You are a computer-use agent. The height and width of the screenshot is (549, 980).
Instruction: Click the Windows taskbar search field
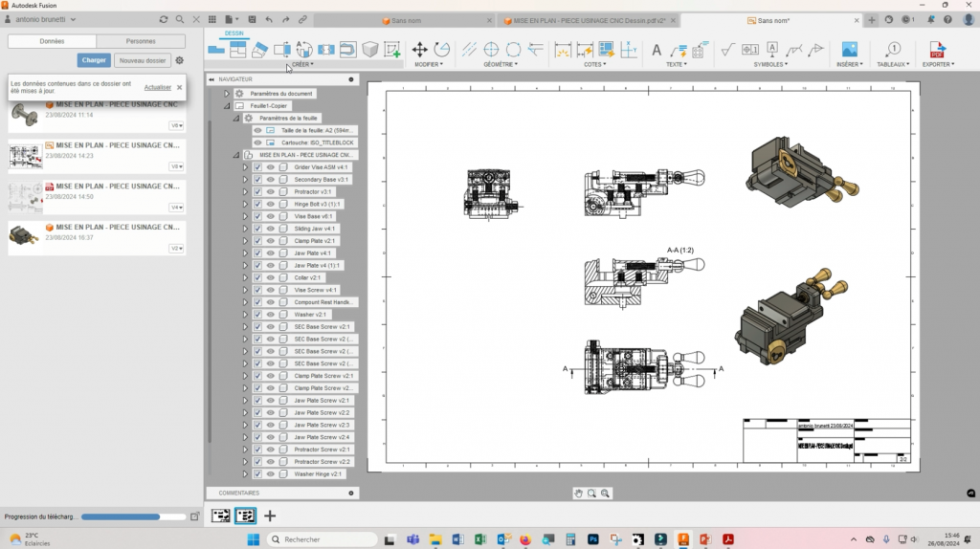[x=322, y=539]
